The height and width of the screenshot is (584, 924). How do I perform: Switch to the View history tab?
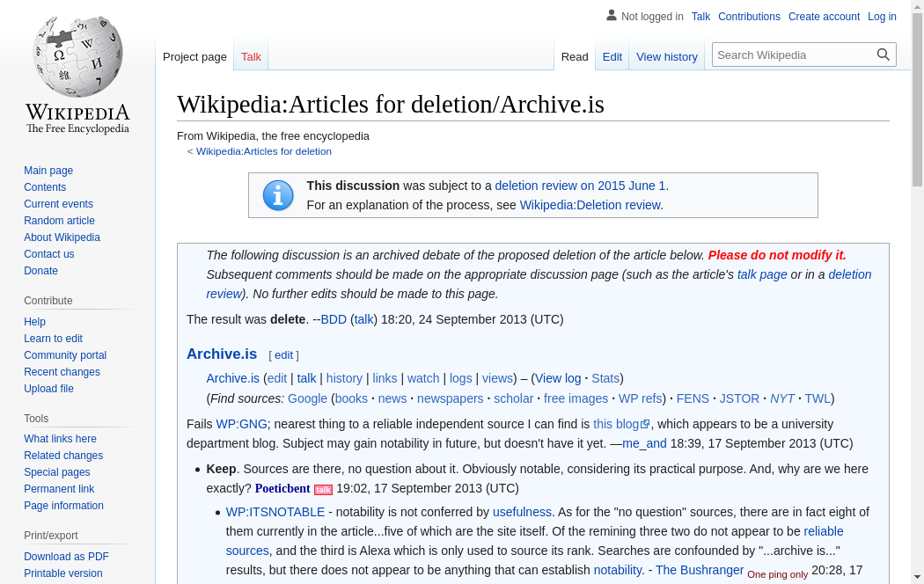[666, 56]
